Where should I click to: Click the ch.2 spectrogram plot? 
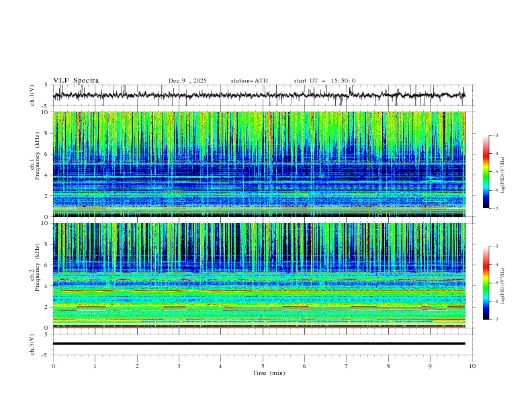click(x=259, y=275)
